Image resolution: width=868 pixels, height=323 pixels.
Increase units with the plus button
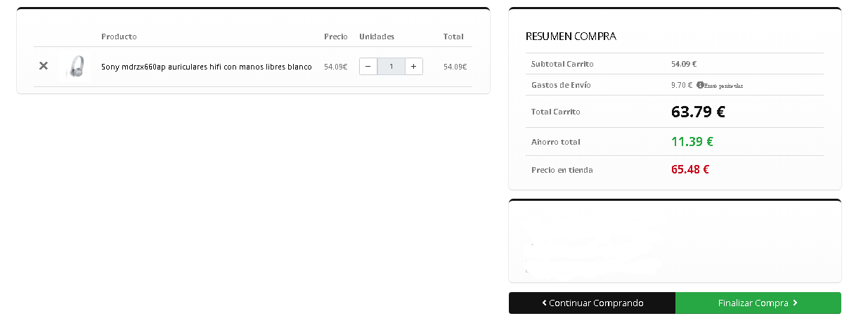tap(414, 67)
